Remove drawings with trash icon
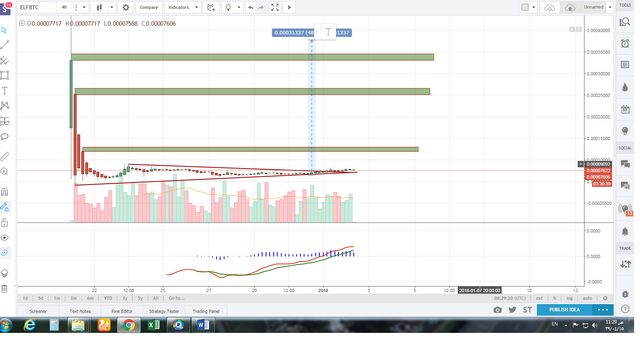The height and width of the screenshot is (360, 640). pyautogui.click(x=4, y=289)
